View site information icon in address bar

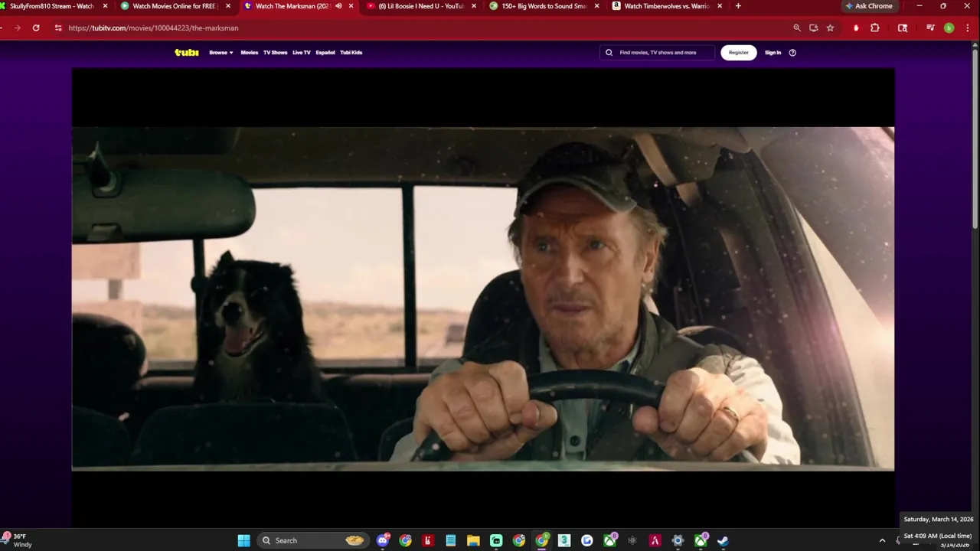coord(58,28)
